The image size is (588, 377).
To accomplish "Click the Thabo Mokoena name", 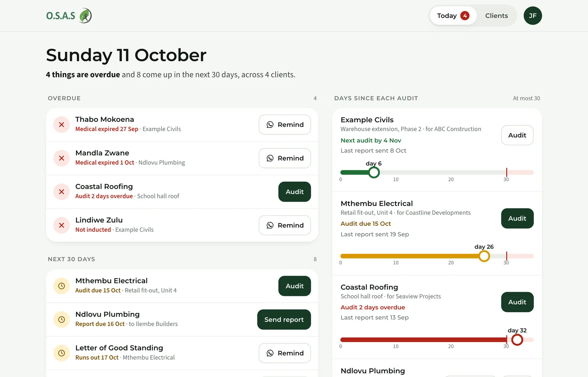I will (x=105, y=119).
